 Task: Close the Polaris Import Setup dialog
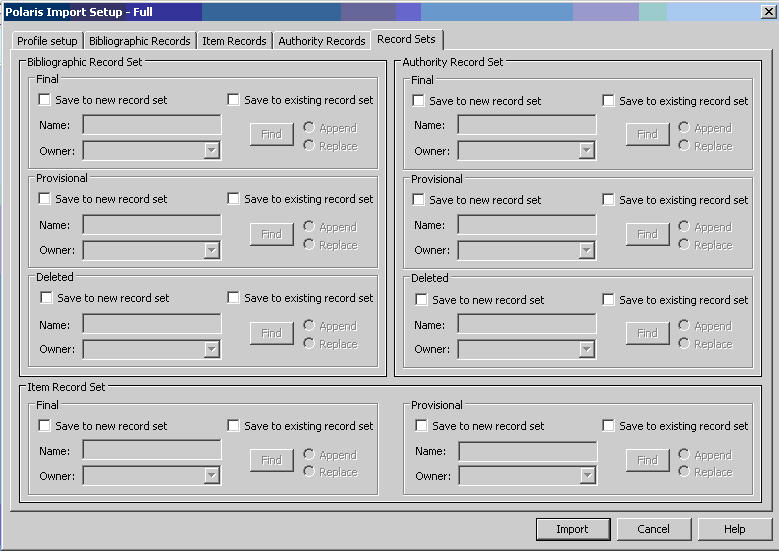click(769, 11)
